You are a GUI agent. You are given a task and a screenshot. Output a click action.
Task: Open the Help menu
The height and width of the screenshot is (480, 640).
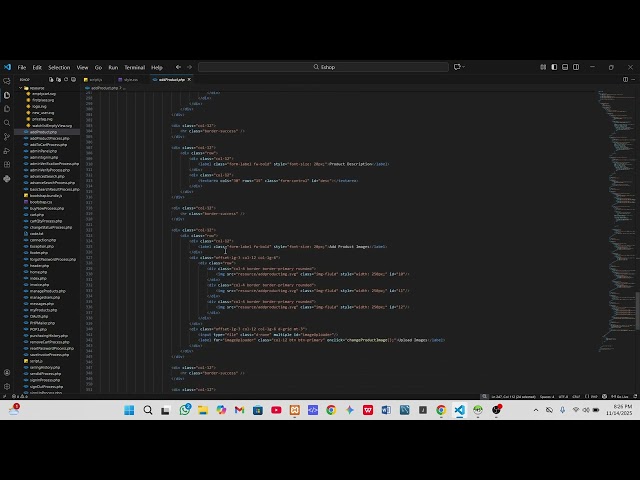[157, 67]
